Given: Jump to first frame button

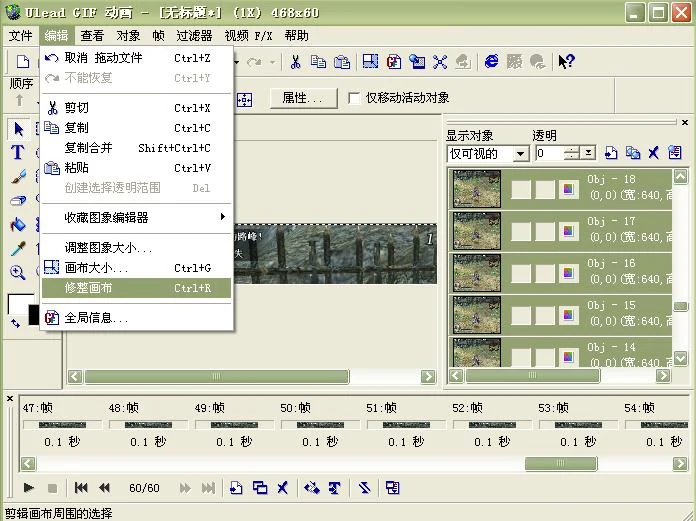Looking at the screenshot, I should point(81,488).
